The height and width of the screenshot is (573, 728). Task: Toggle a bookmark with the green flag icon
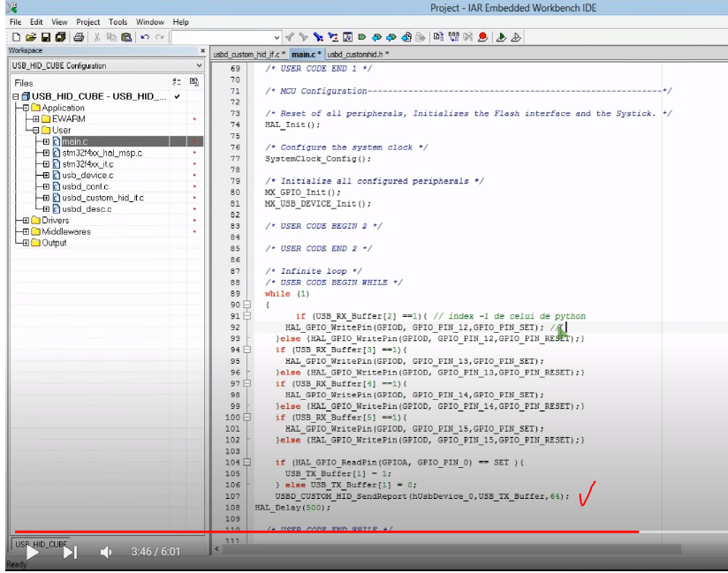pos(362,37)
